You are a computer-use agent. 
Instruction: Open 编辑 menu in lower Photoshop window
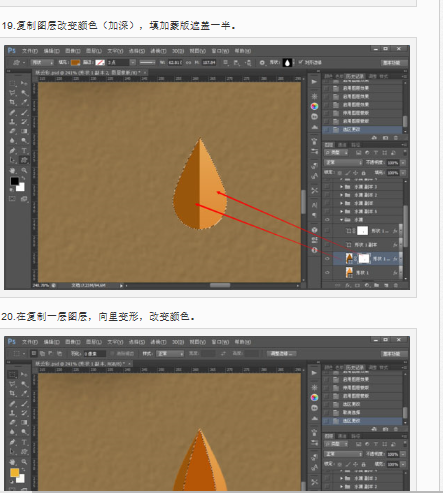[51, 342]
